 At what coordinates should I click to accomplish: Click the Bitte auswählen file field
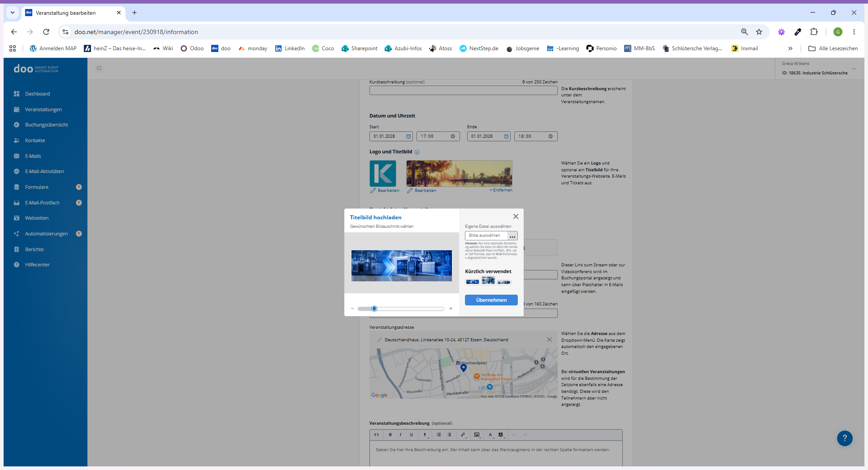(x=486, y=236)
